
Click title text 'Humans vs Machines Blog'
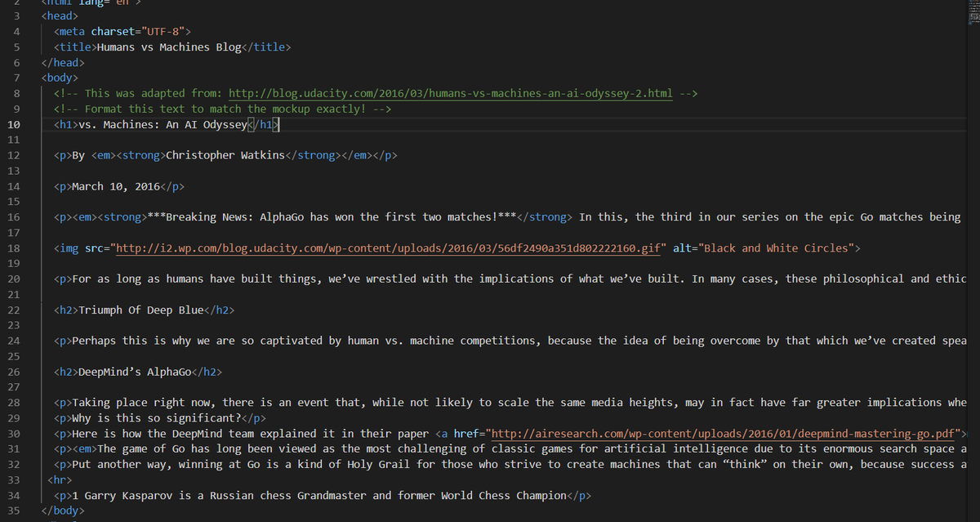pyautogui.click(x=169, y=47)
